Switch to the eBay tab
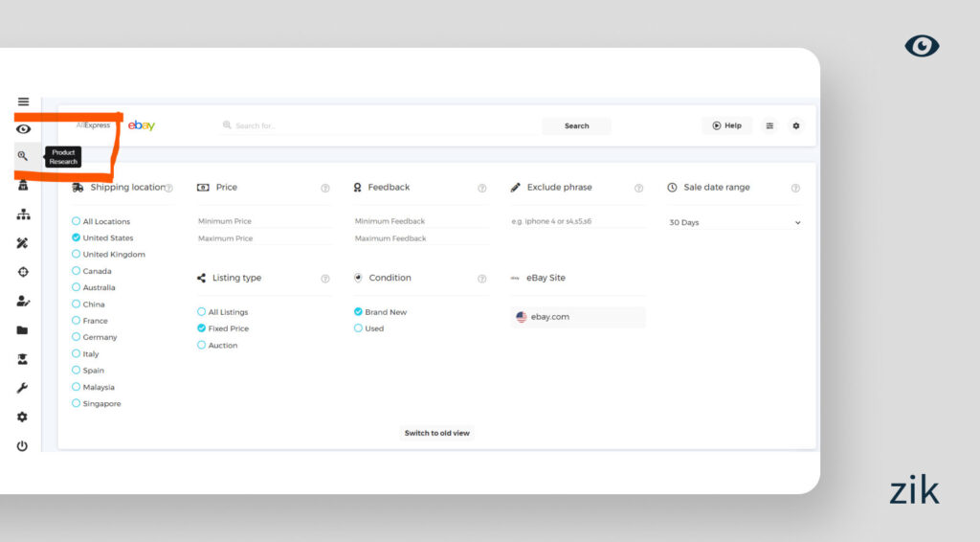This screenshot has height=542, width=980. tap(142, 125)
